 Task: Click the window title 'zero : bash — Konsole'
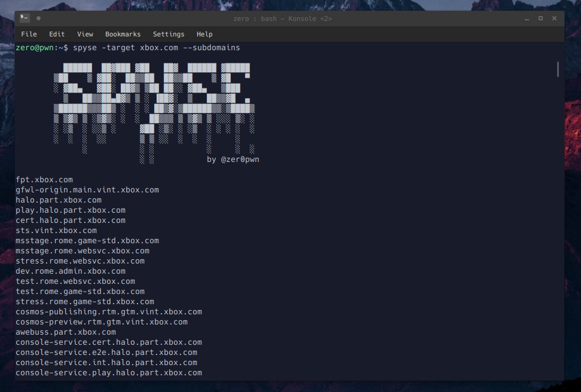[282, 19]
